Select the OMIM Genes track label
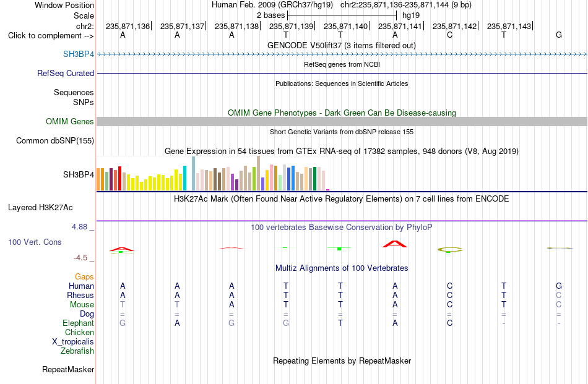Screen dimensions: 588x384 (70, 121)
